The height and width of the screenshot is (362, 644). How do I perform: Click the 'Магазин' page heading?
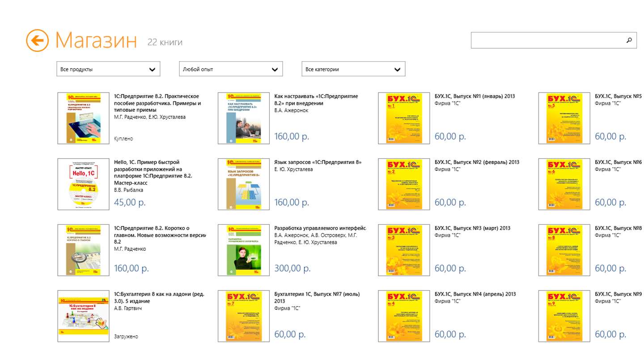(x=96, y=41)
